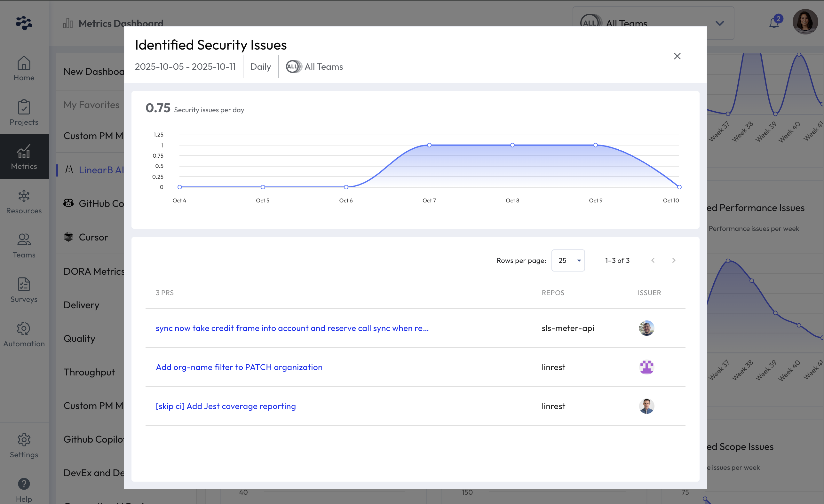Click the Oct 7 chart data point

pos(429,145)
